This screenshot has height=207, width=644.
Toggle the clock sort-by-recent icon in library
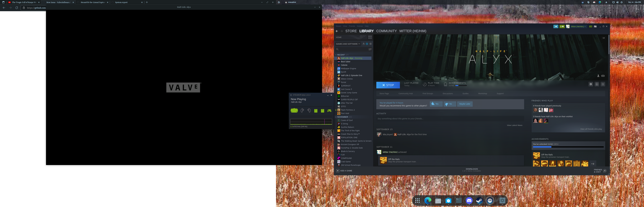pos(367,44)
